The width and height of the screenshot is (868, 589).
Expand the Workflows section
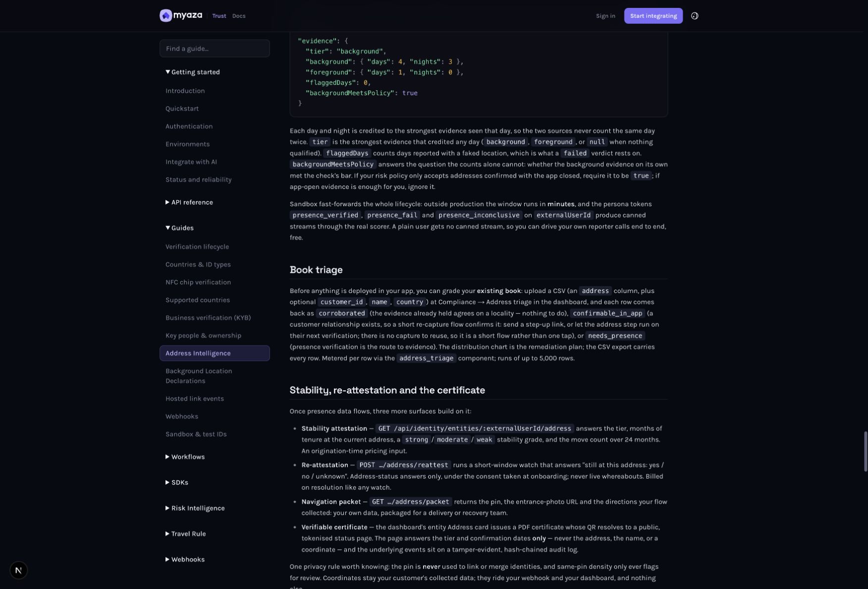click(185, 457)
